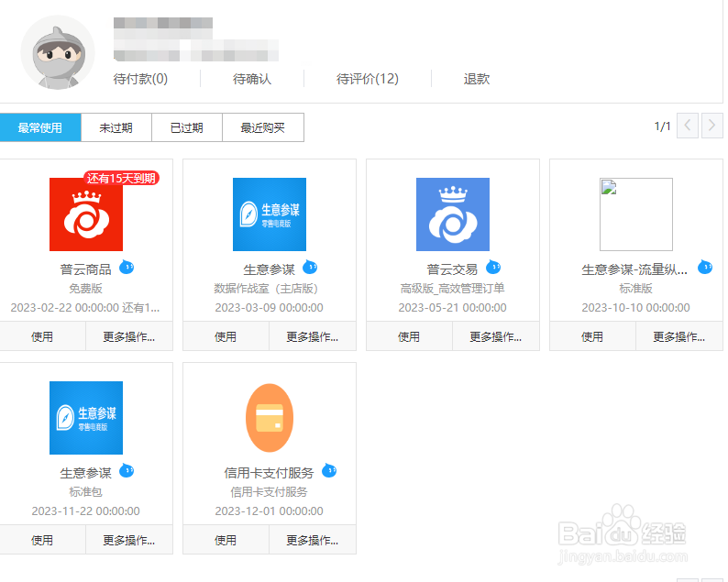This screenshot has height=582, width=728.
Task: Click the 普云商品 title text
Action: coord(86,269)
